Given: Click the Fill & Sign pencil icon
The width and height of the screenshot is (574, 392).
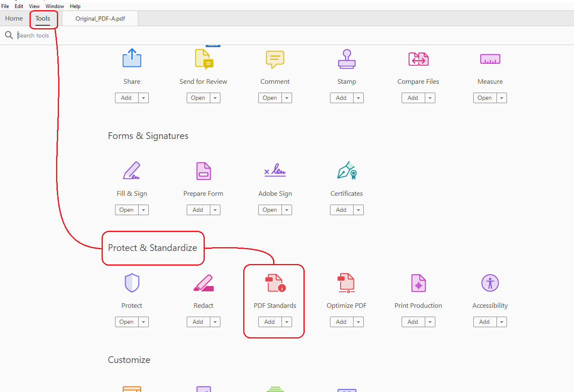Looking at the screenshot, I should tap(131, 171).
